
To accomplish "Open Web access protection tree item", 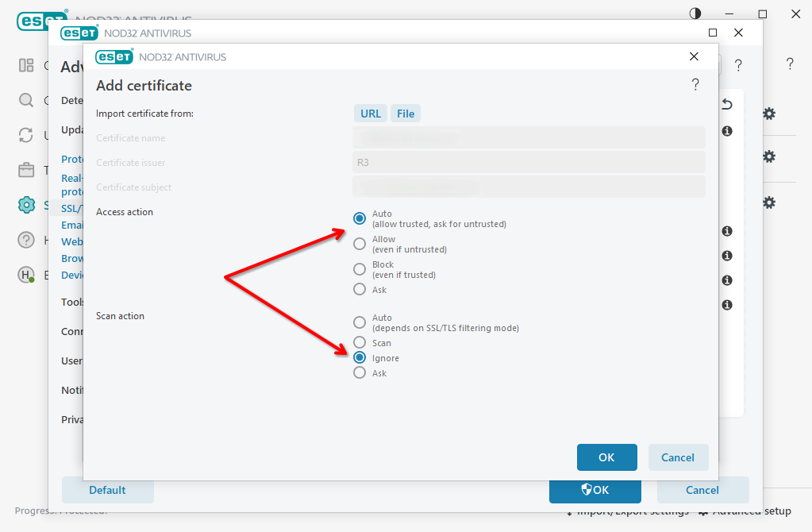I will 71,242.
